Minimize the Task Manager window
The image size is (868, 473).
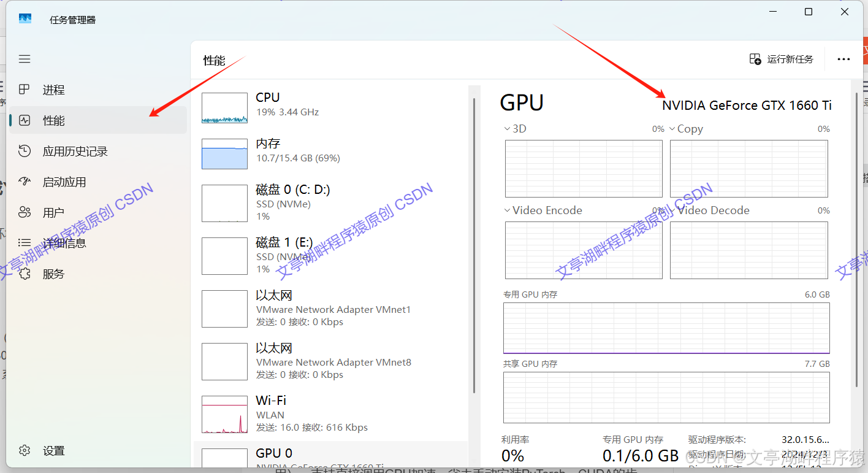coord(772,12)
